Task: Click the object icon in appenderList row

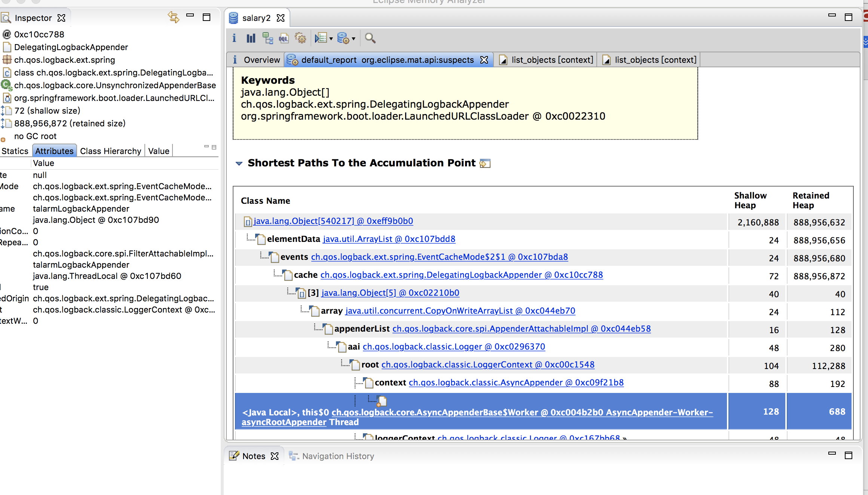Action: [x=328, y=329]
